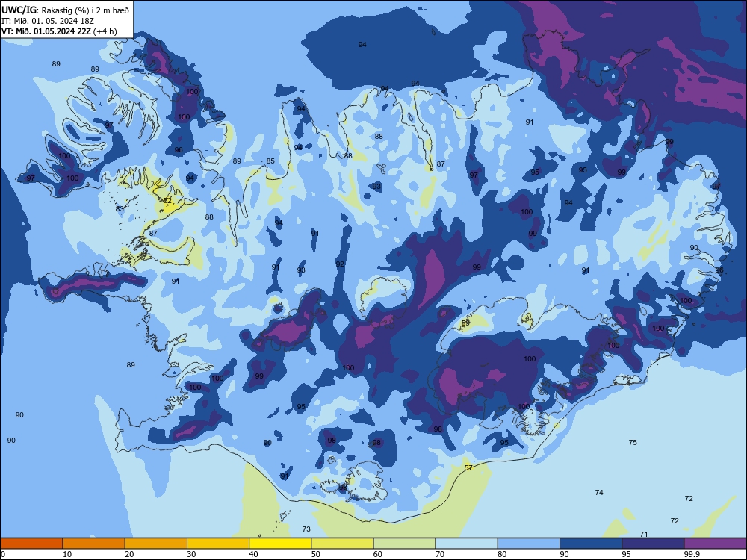
Task: Click the legend tick label 0
Action: click(x=3, y=554)
